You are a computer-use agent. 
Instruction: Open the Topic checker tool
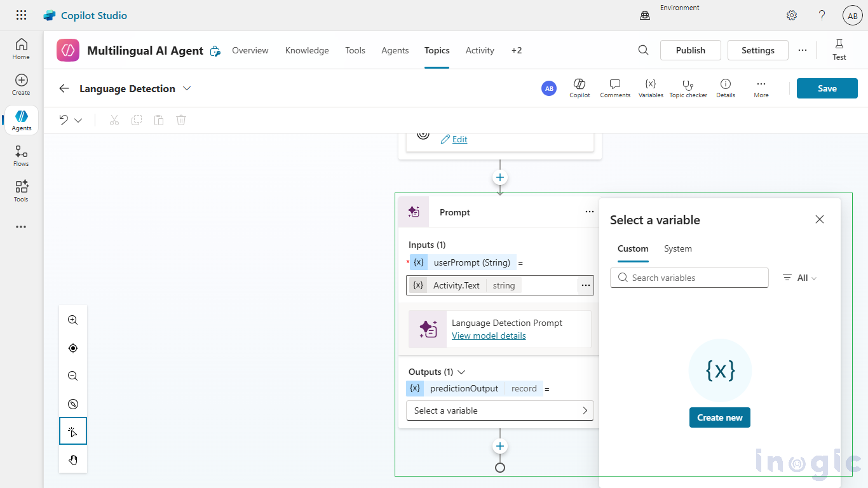688,88
